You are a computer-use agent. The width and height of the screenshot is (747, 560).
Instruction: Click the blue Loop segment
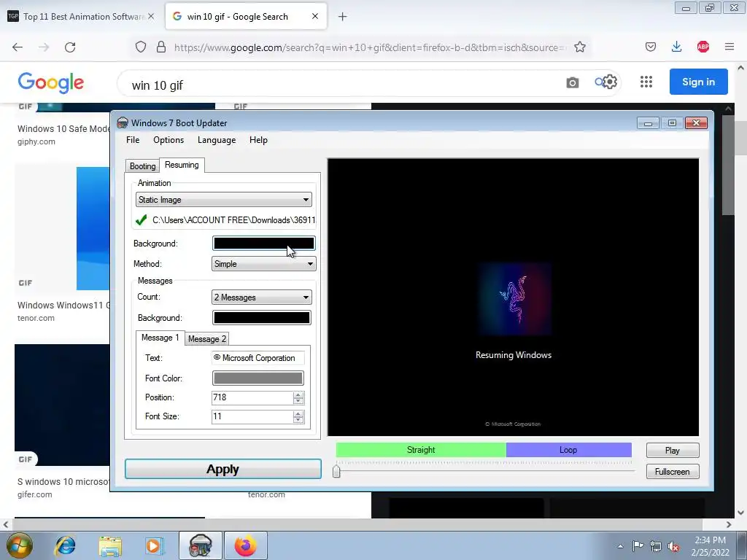568,450
